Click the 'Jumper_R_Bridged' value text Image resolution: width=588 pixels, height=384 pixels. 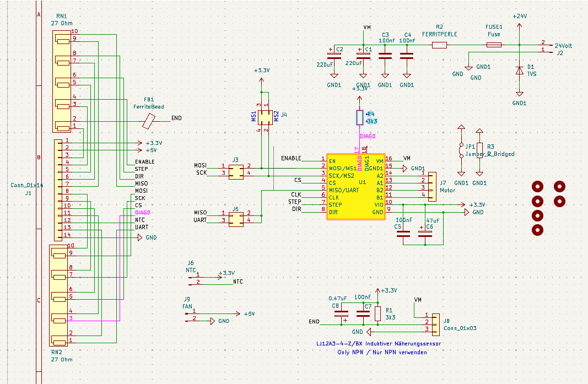490,154
